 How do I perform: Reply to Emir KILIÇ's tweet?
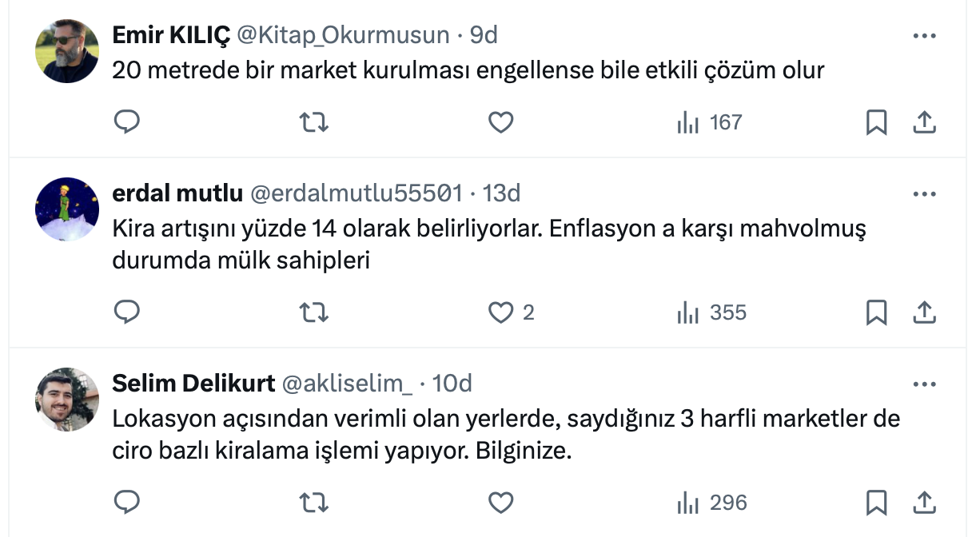pos(127,122)
